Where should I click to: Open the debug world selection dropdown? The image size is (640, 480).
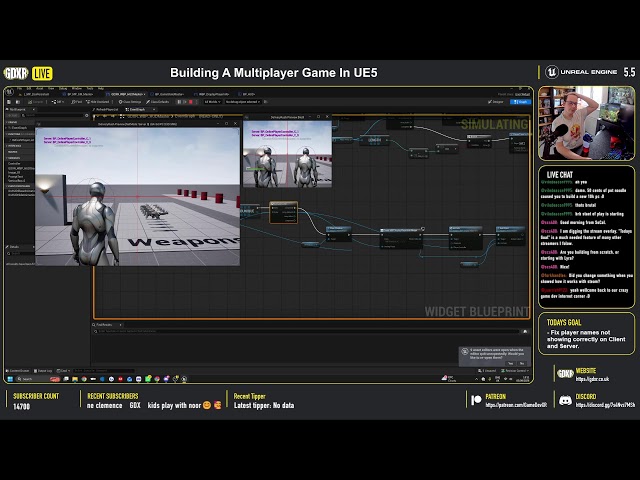coord(212,102)
